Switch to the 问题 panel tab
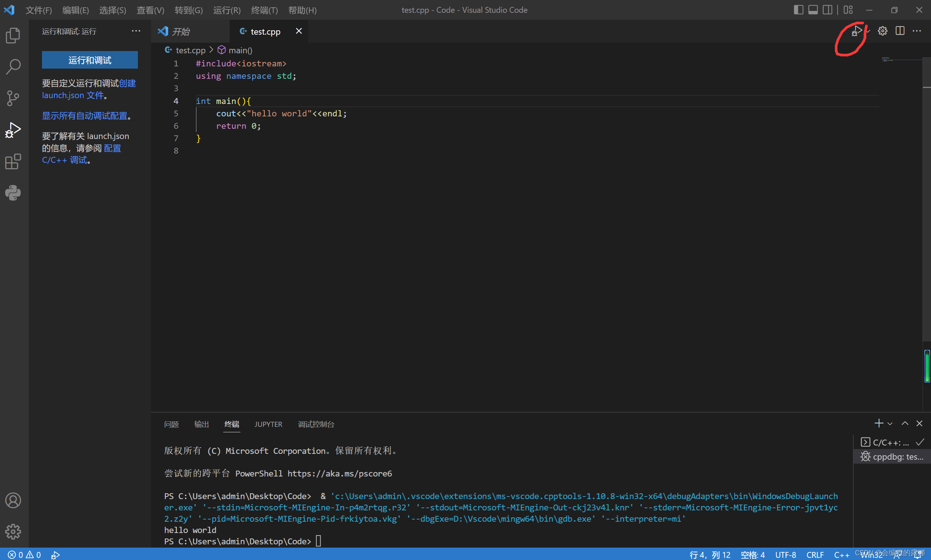 click(x=171, y=424)
